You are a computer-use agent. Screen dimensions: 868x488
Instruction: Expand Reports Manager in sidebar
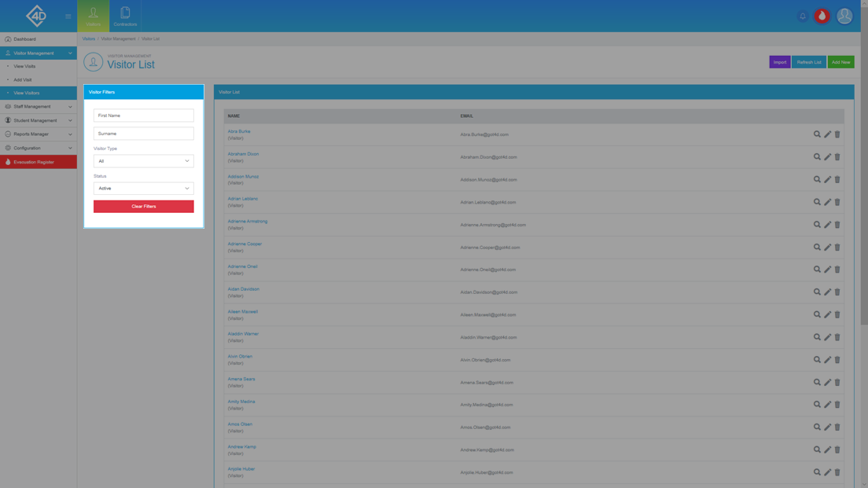pos(39,134)
